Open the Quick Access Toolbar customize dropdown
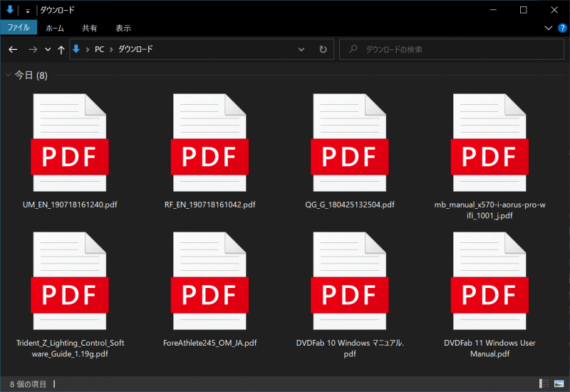The width and height of the screenshot is (570, 392). tap(28, 11)
